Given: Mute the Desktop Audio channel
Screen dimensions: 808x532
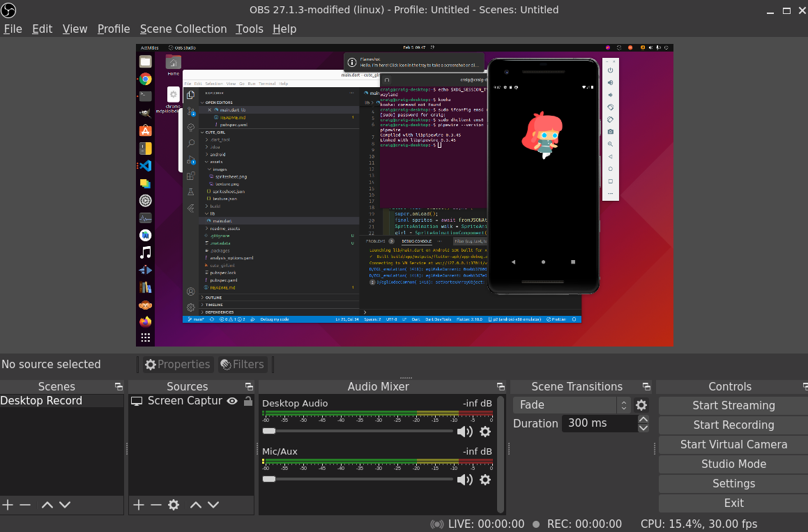Looking at the screenshot, I should (464, 431).
